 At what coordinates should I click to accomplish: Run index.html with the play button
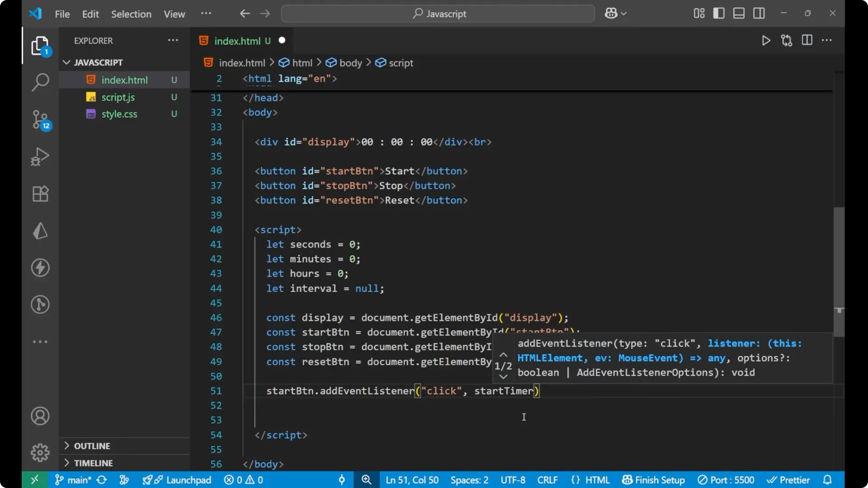coord(766,40)
